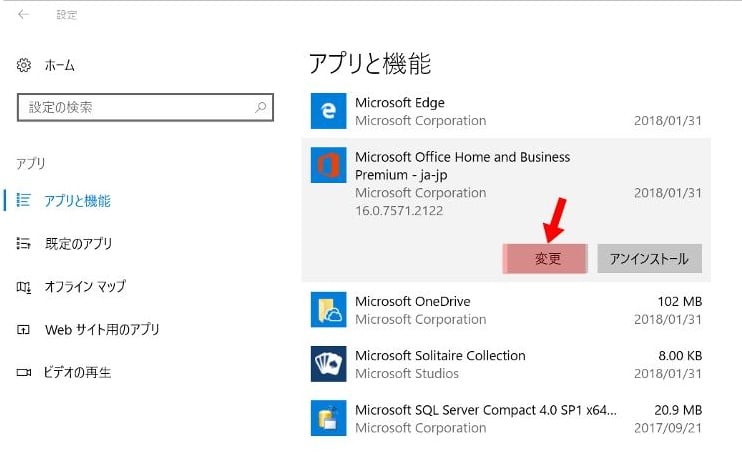
Task: Click the Microsoft Edge app icon
Action: pyautogui.click(x=327, y=111)
